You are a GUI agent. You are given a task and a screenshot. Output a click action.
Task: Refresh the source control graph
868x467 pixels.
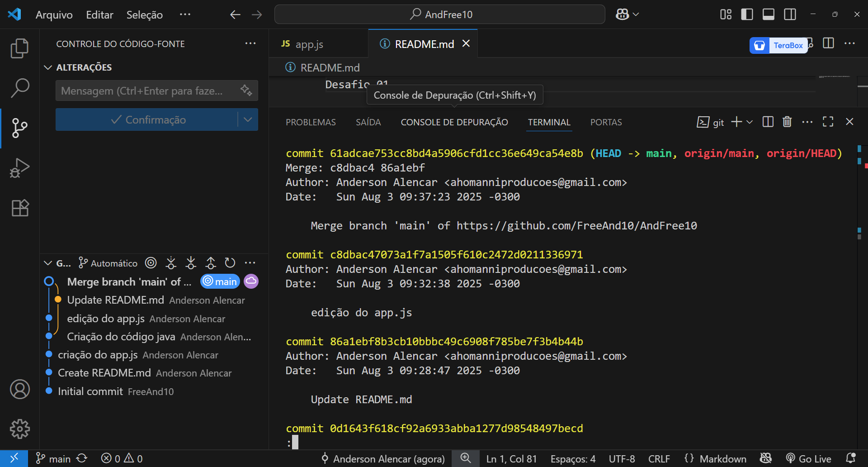(230, 263)
